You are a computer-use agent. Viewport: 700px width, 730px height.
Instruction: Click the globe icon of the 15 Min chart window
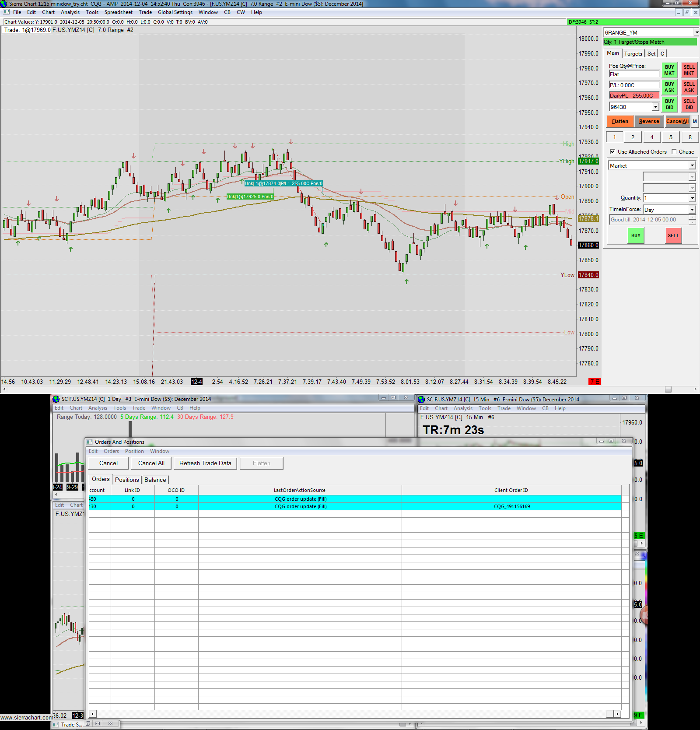tap(421, 400)
